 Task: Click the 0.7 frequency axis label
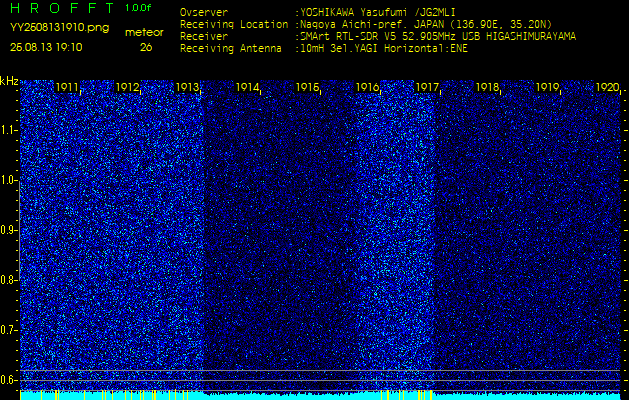(x=8, y=330)
